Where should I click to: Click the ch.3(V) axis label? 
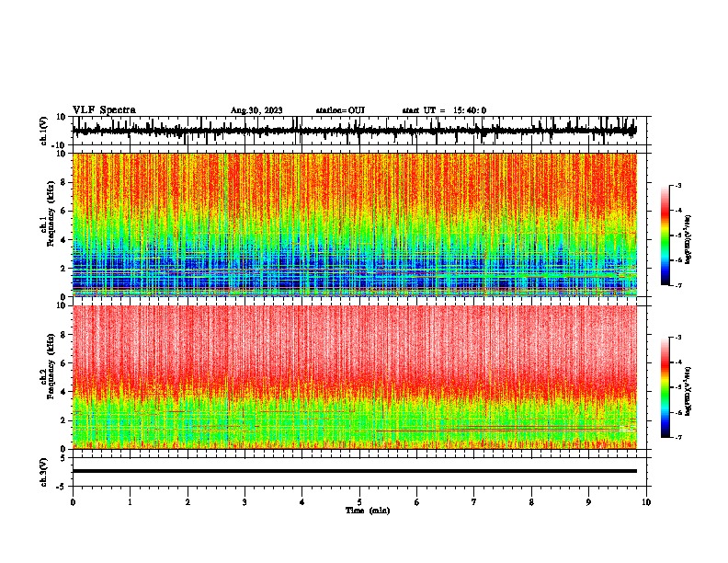click(x=44, y=473)
